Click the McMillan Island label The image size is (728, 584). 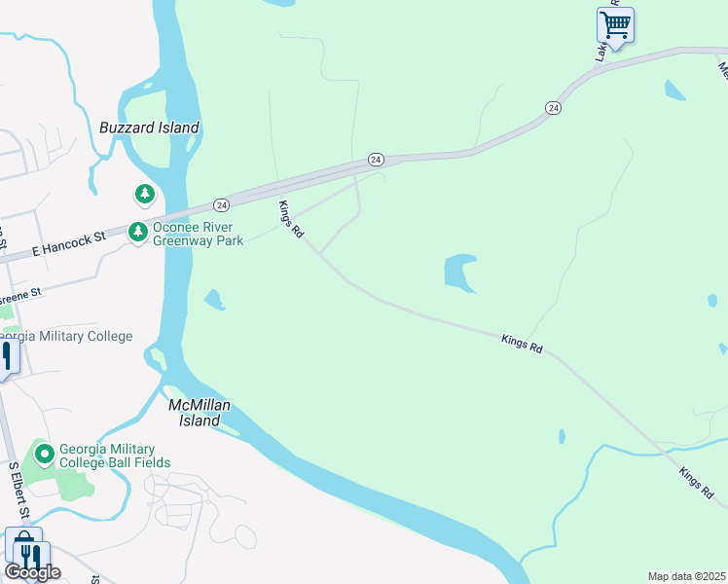coord(200,413)
